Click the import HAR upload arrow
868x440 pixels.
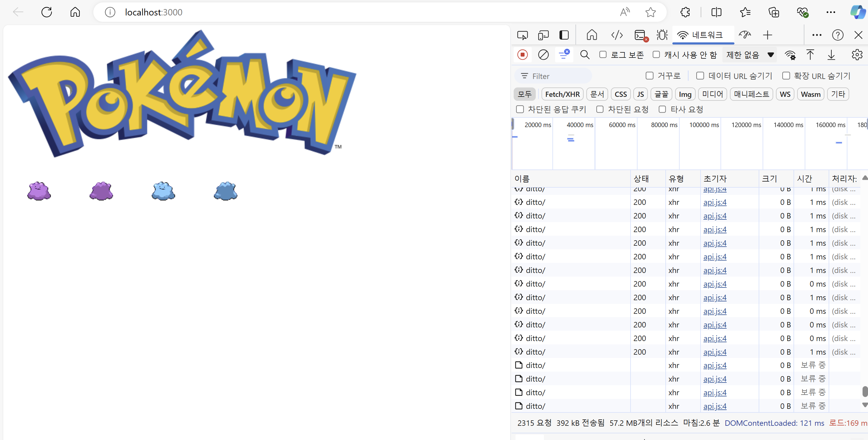810,54
